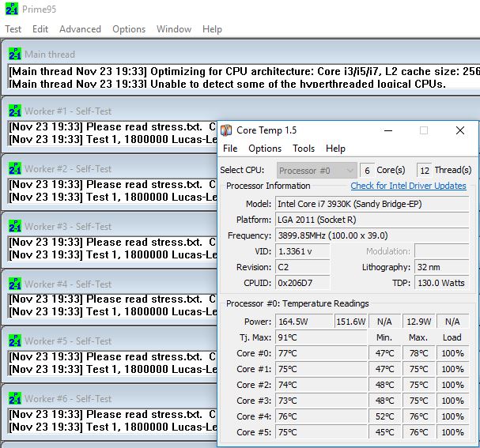Open Core Temp File menu
The width and height of the screenshot is (480, 448).
(230, 149)
